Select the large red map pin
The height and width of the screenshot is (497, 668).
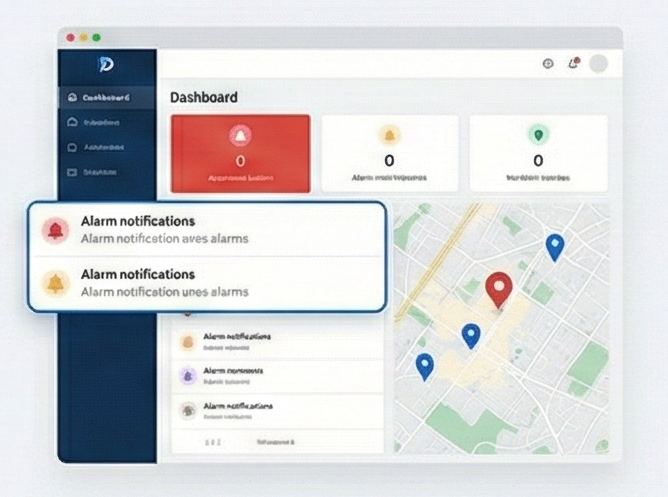click(x=498, y=288)
